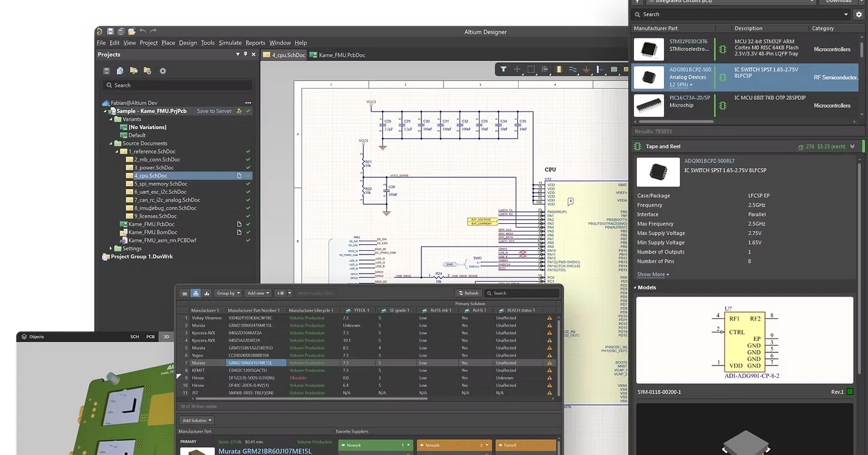Switch ActiveBOM panel to chart view icon

pos(206,293)
